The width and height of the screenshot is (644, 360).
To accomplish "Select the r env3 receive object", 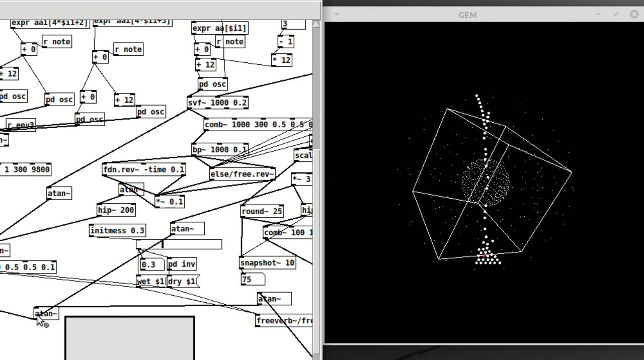I will click(x=21, y=125).
